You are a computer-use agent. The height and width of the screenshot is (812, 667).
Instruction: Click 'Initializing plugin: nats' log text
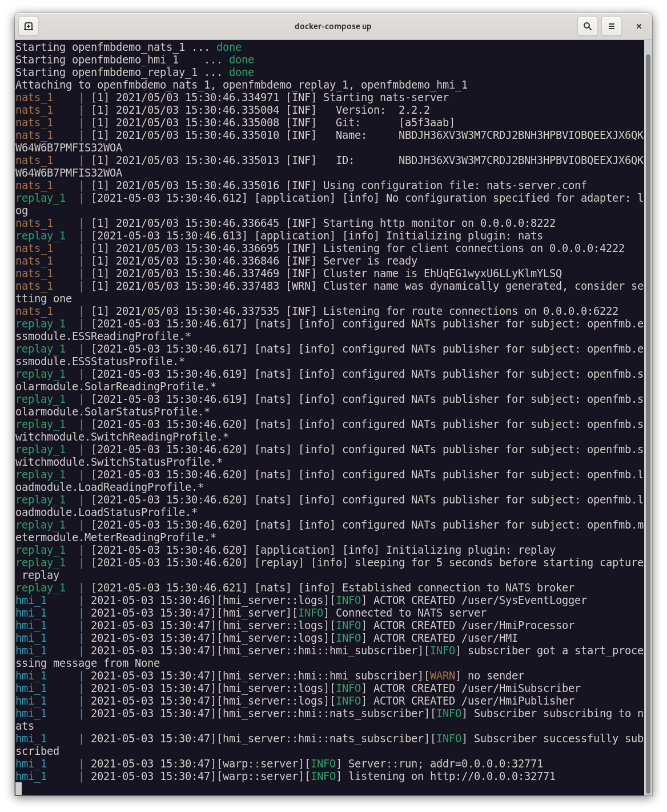coord(464,236)
